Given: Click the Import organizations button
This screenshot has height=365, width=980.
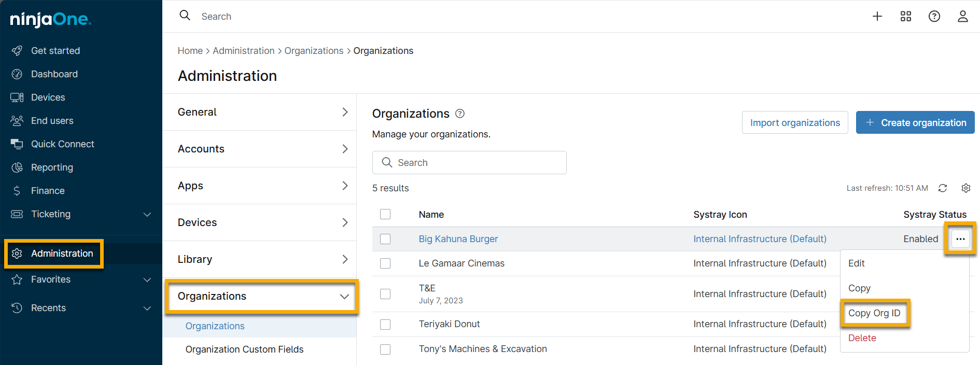Looking at the screenshot, I should click(x=795, y=122).
